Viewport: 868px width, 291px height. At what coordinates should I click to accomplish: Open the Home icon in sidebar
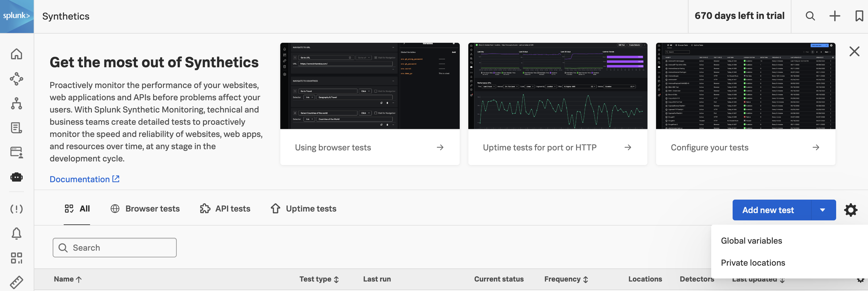click(x=17, y=54)
